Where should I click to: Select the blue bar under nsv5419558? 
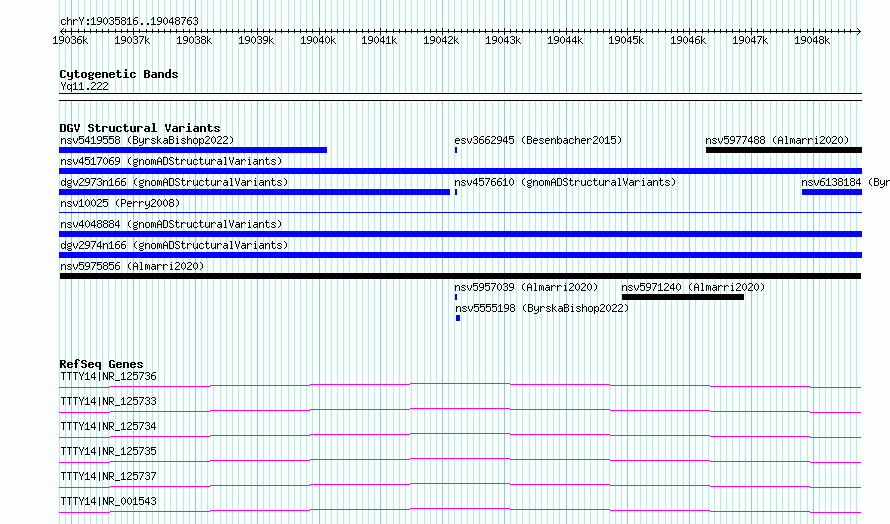tap(193, 150)
